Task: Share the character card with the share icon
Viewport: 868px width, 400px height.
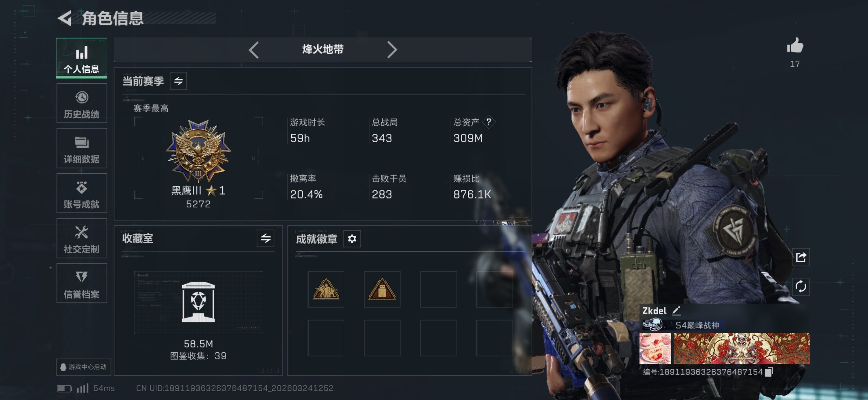Action: pyautogui.click(x=801, y=258)
